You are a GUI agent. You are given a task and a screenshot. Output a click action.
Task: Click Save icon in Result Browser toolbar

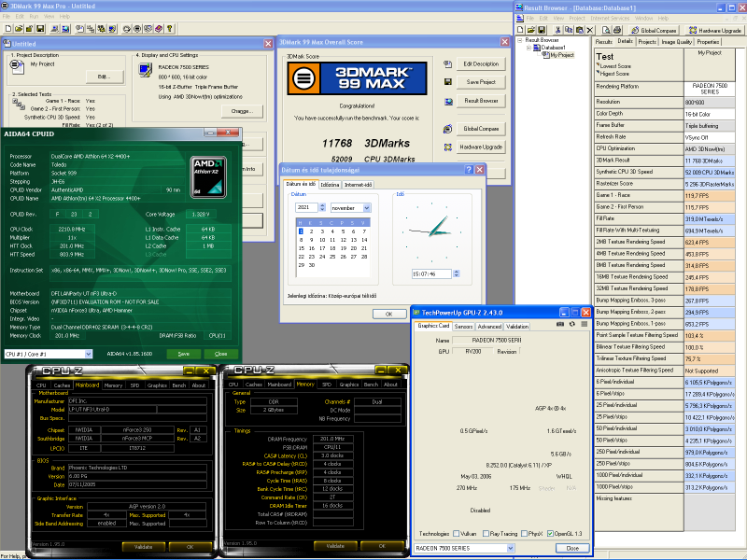click(542, 30)
